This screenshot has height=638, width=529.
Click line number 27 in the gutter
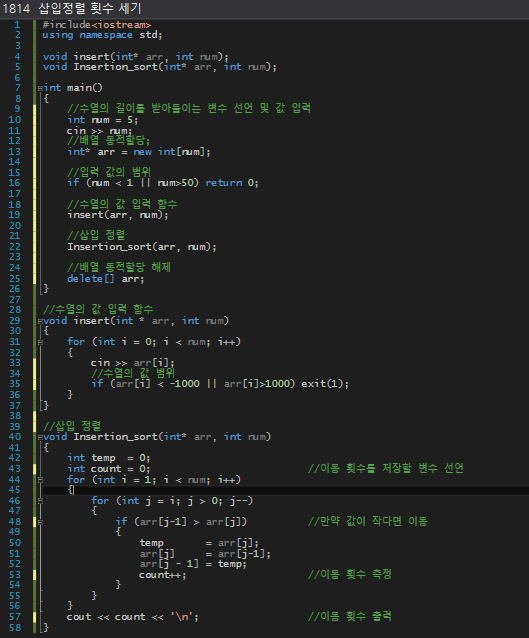point(15,299)
